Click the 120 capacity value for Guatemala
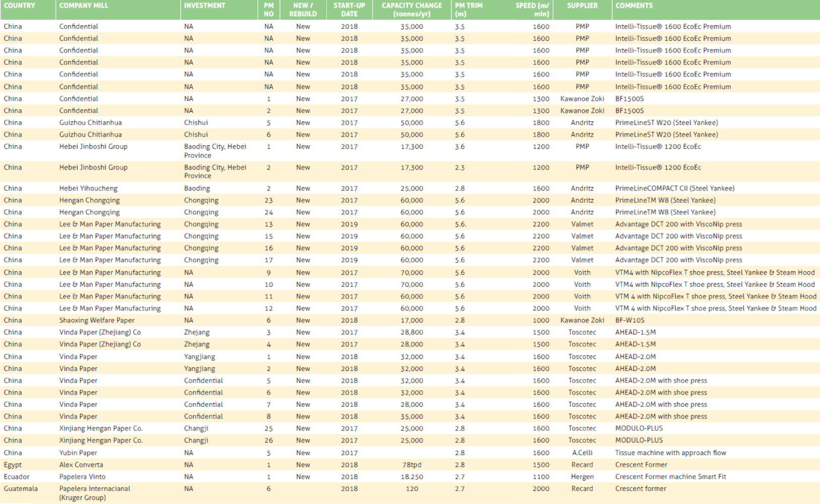The image size is (820, 504). pyautogui.click(x=412, y=489)
